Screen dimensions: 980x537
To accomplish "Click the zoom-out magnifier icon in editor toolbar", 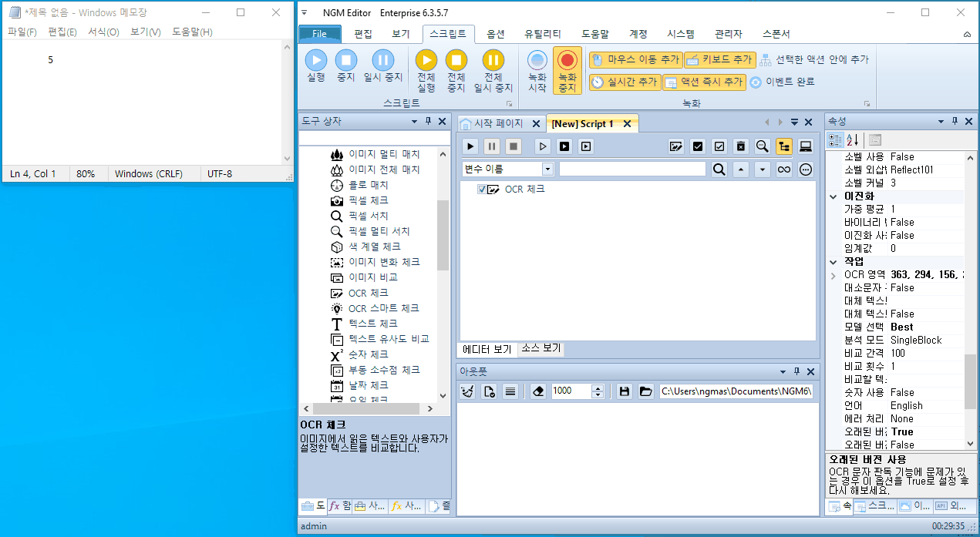I will point(763,146).
